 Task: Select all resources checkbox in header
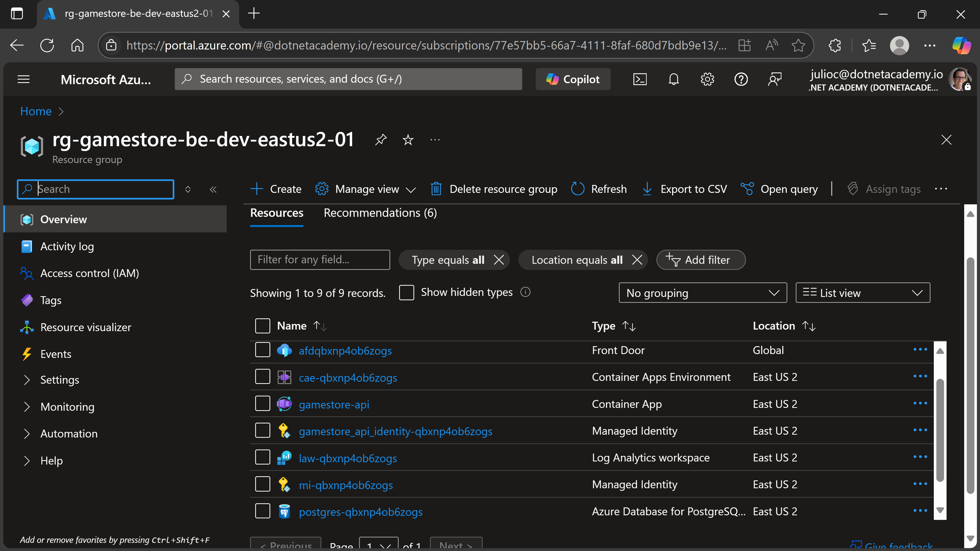coord(263,326)
